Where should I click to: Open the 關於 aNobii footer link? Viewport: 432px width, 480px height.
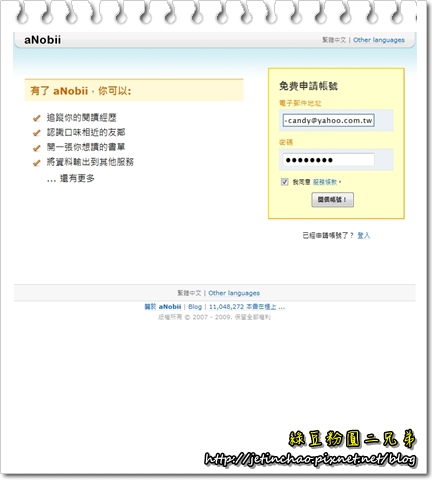coord(163,307)
